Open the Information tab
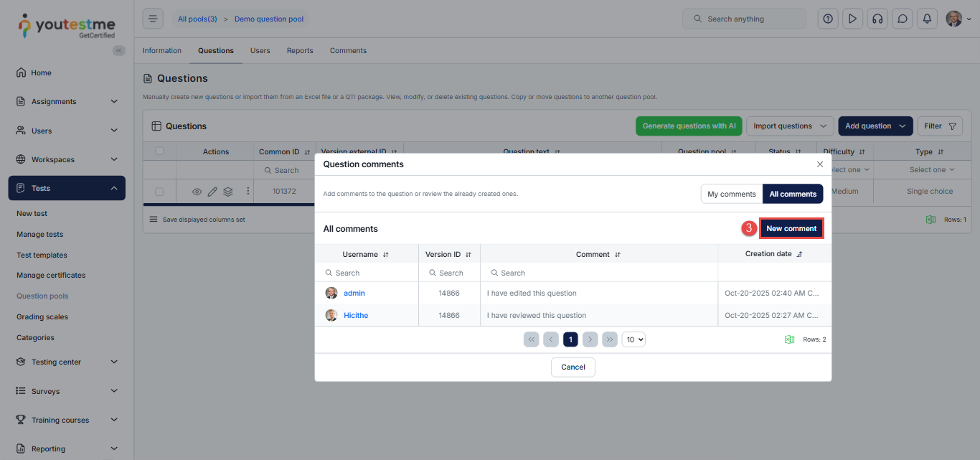The image size is (980, 460). click(x=162, y=51)
